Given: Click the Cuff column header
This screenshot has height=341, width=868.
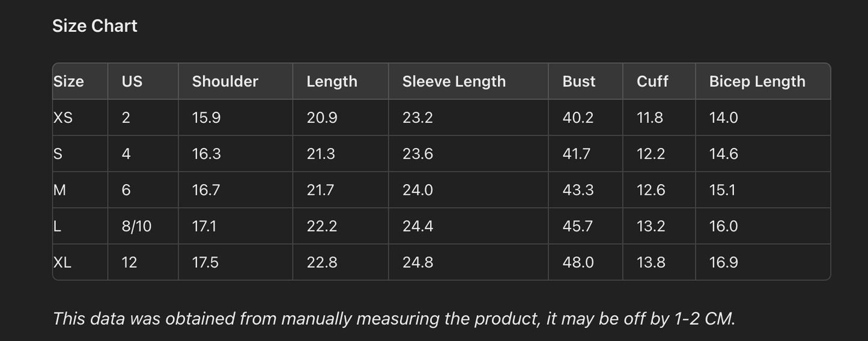Looking at the screenshot, I should (652, 81).
